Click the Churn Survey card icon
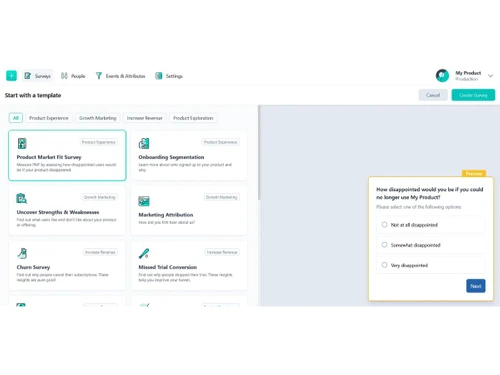Screen dimensions: 500x375 tap(22, 253)
